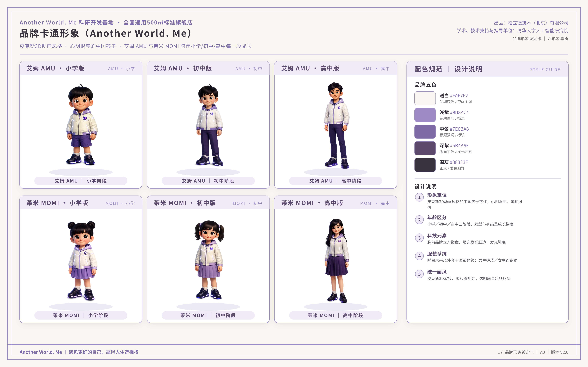Screen dimensions: 588x367
Task: Click the number 2 circle for 年龄区分
Action: tap(419, 220)
